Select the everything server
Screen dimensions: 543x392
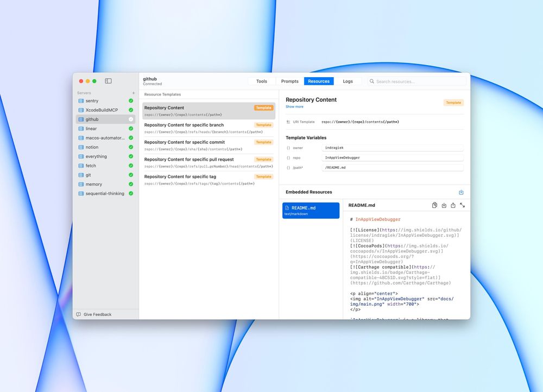pyautogui.click(x=105, y=156)
